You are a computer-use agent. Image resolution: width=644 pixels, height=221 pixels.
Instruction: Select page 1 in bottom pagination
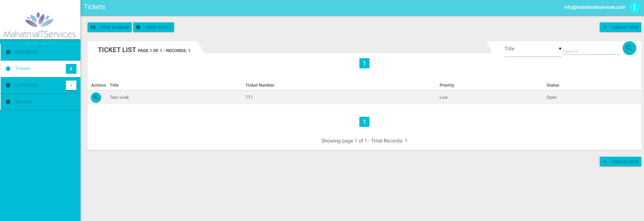tap(364, 122)
